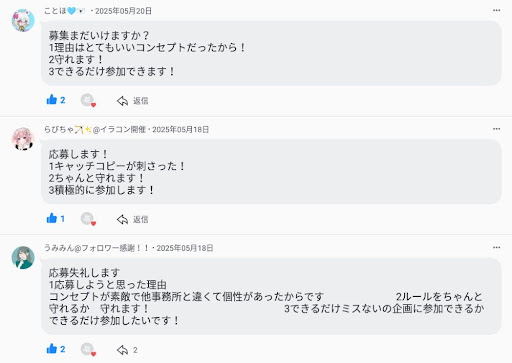Click reply arrow icon on らびちゃ's comment
Viewport: 512px width, 363px height.
click(122, 219)
